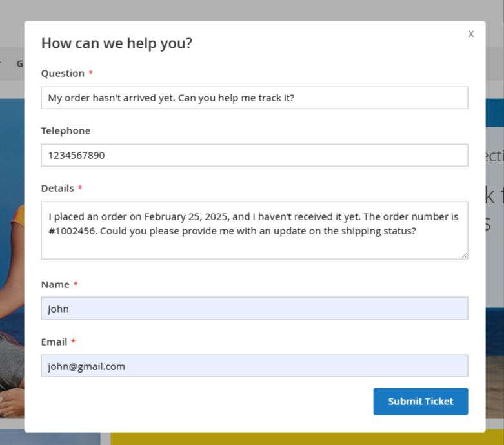This screenshot has height=445, width=504.
Task: Click the Name label text
Action: (x=55, y=284)
